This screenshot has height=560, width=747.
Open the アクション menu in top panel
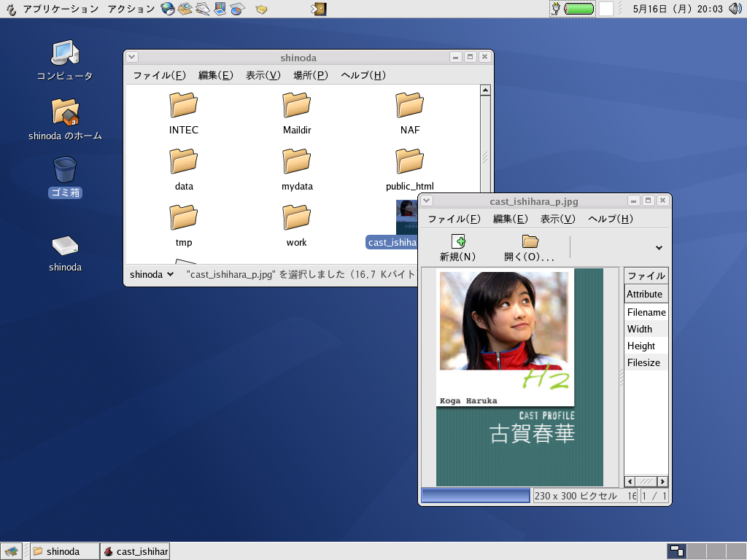131,9
